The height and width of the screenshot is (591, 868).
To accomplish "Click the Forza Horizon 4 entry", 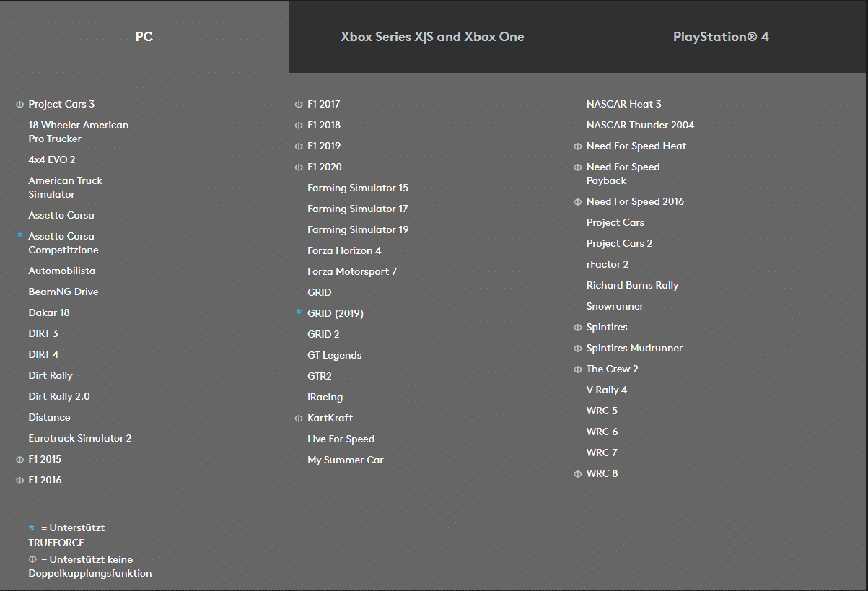I will [344, 250].
